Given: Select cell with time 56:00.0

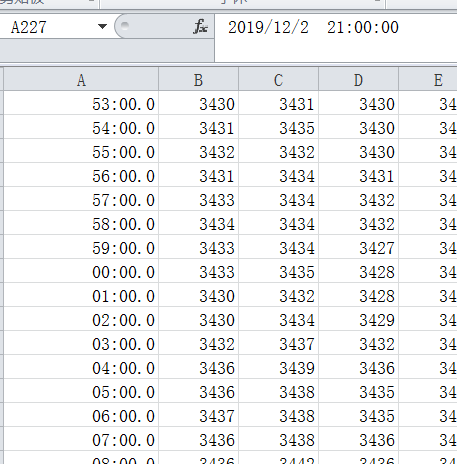Looking at the screenshot, I should pos(81,175).
